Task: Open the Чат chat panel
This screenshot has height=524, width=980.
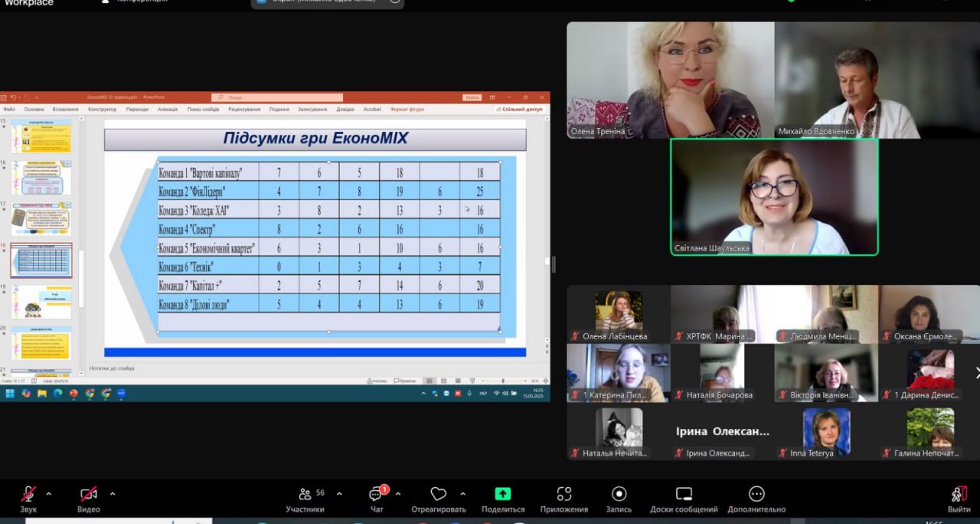Action: (x=377, y=499)
